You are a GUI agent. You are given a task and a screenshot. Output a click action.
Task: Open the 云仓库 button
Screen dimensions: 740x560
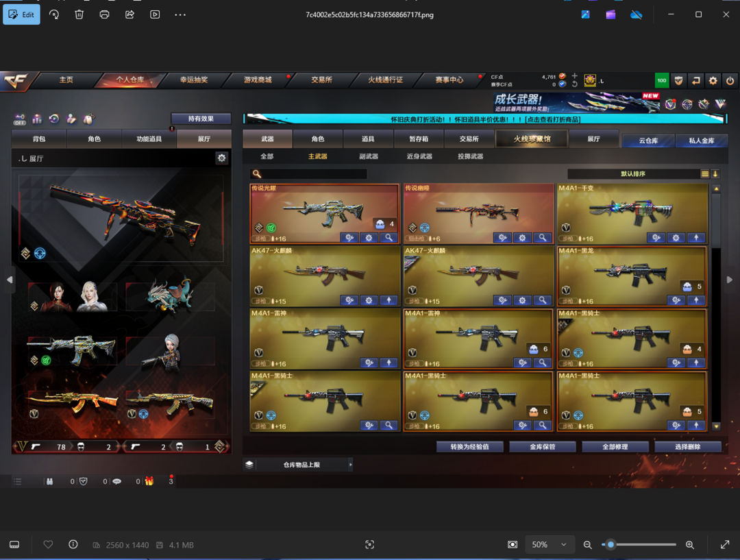coord(648,141)
